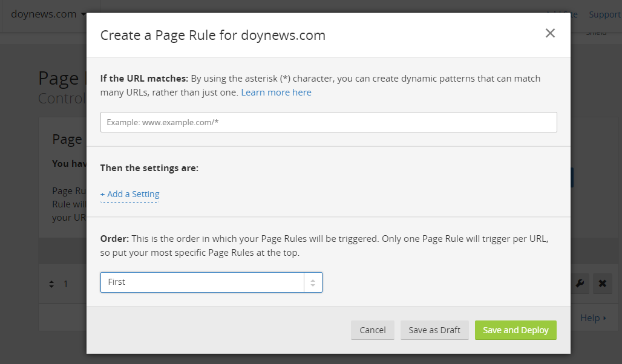Click Save as Draft button
This screenshot has width=622, height=364.
pyautogui.click(x=434, y=330)
